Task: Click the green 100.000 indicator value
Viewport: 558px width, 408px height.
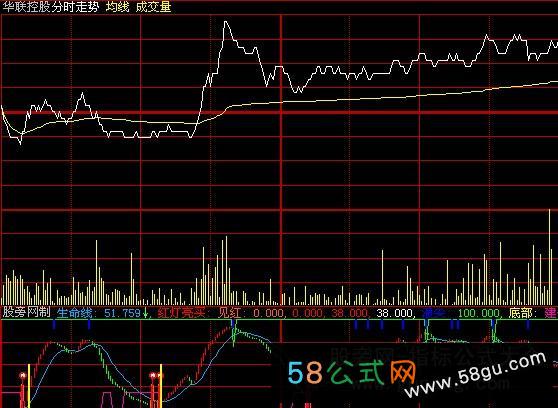Action: click(x=479, y=313)
